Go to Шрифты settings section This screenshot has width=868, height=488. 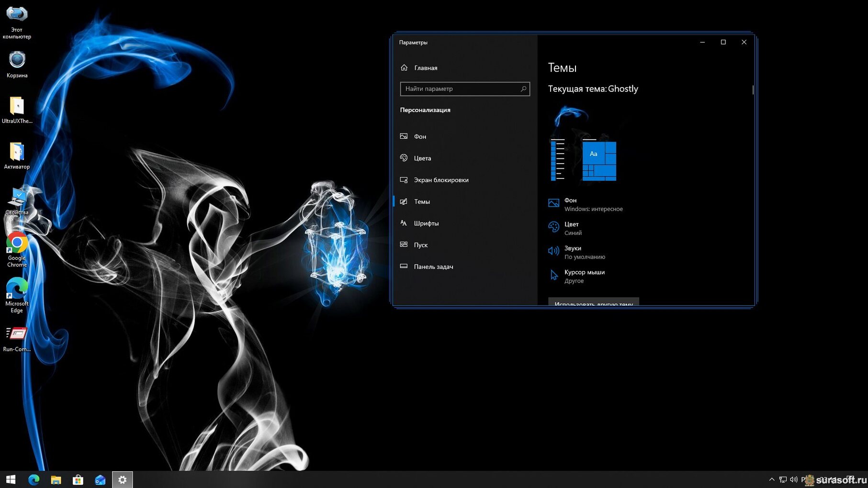tap(426, 223)
